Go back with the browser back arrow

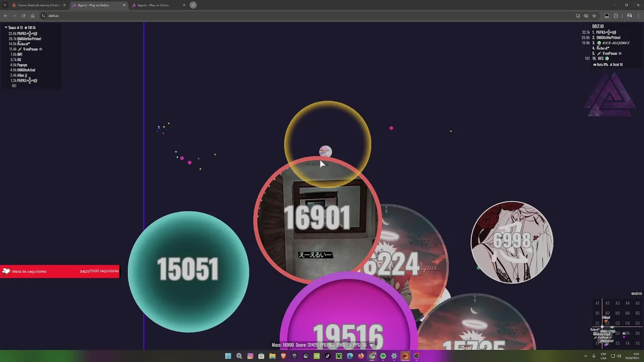point(6,16)
